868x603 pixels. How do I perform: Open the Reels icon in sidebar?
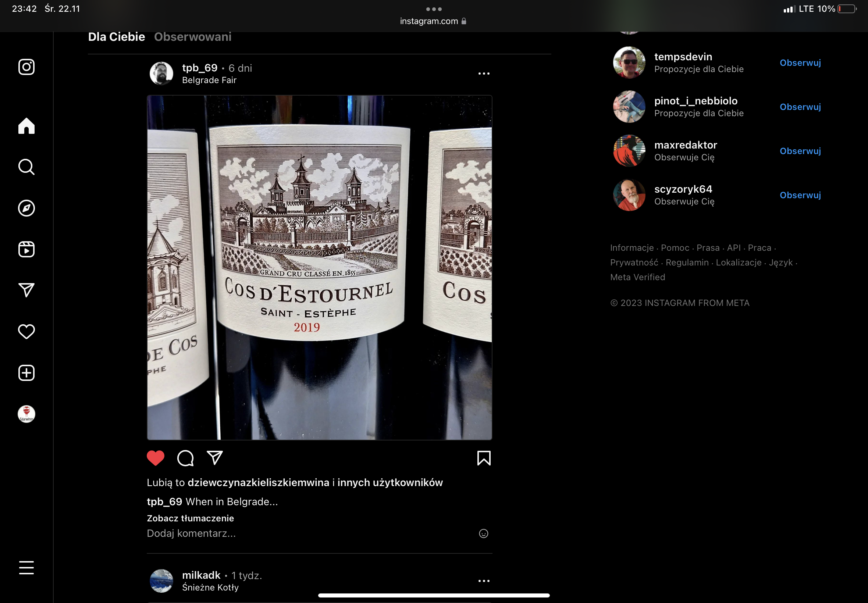[x=26, y=249]
